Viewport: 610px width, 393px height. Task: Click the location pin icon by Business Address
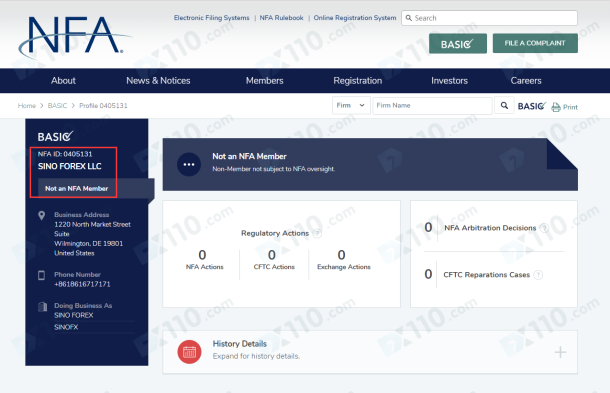pos(42,215)
